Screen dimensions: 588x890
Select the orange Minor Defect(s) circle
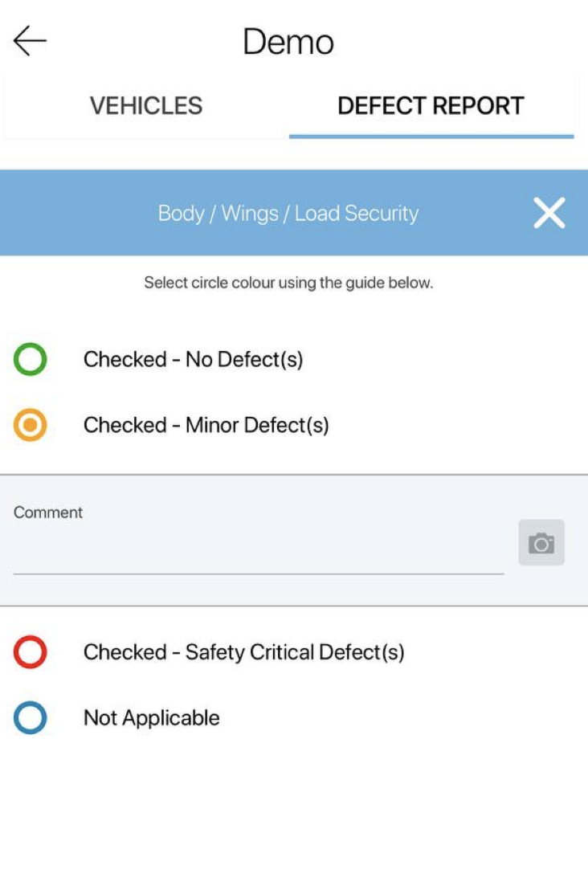(31, 425)
